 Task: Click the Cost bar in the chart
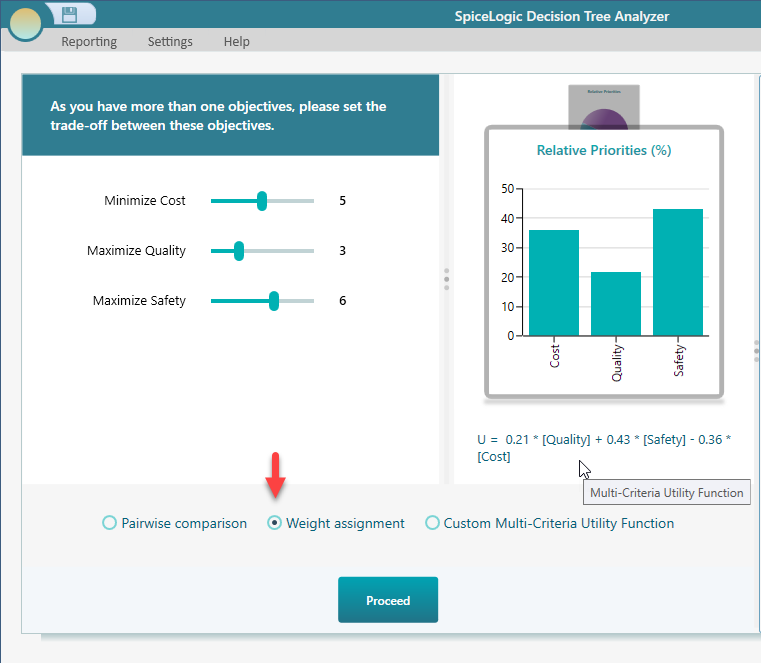tap(554, 283)
